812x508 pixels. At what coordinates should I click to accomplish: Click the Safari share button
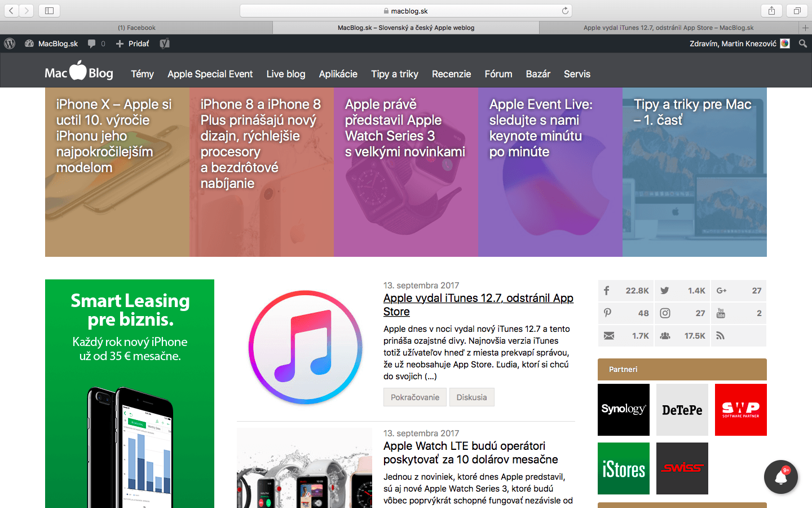click(771, 11)
